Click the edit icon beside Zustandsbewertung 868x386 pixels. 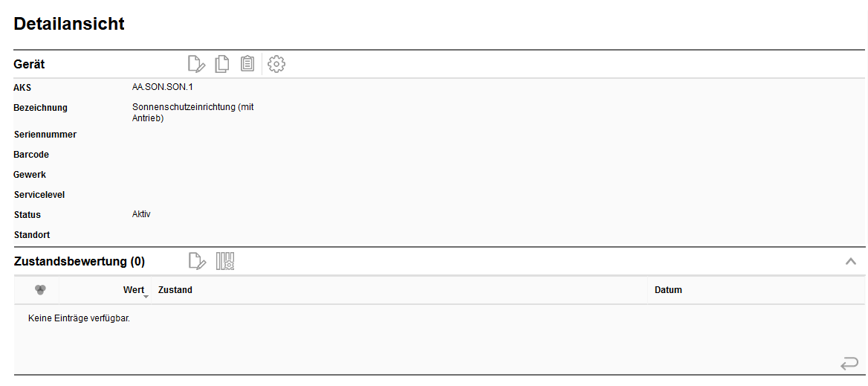196,261
